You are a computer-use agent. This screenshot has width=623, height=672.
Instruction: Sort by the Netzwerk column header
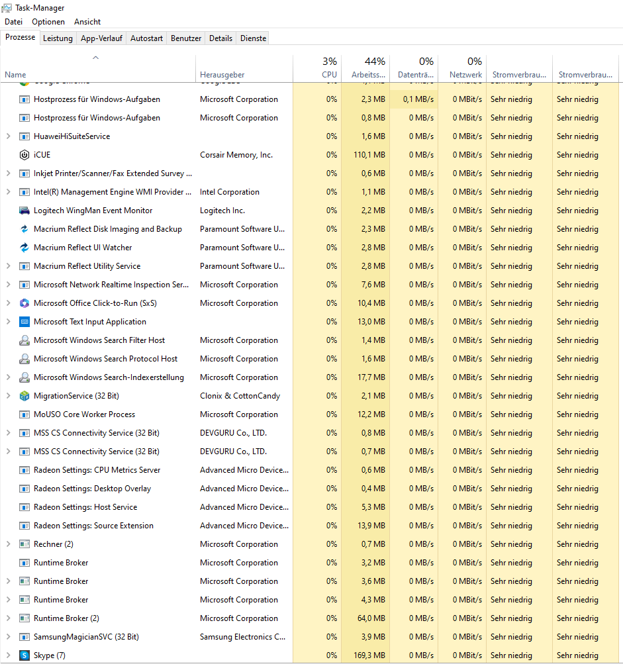462,69
